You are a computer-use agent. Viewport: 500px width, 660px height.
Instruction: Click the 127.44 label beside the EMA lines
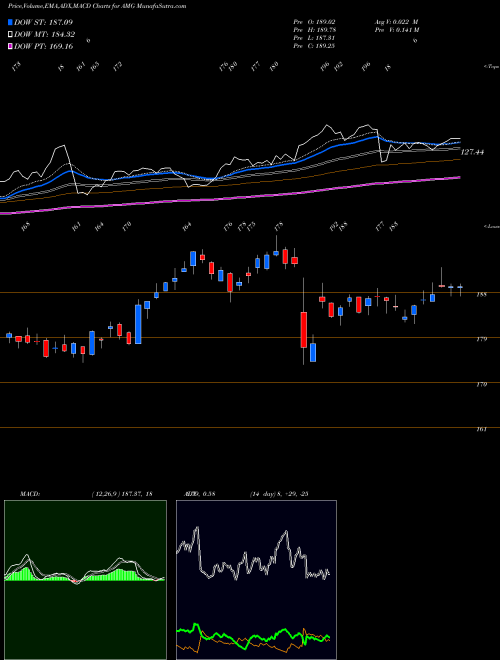click(x=472, y=152)
